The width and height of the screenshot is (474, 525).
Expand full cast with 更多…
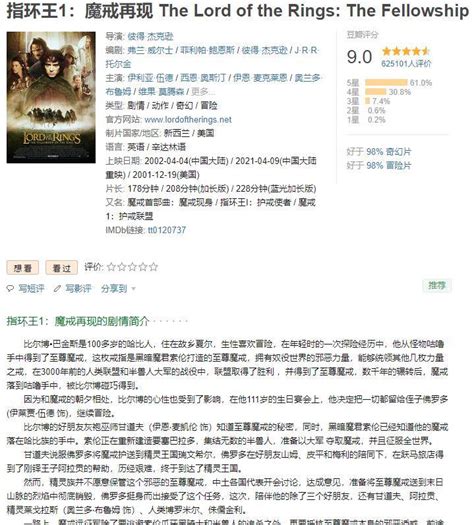203,92
